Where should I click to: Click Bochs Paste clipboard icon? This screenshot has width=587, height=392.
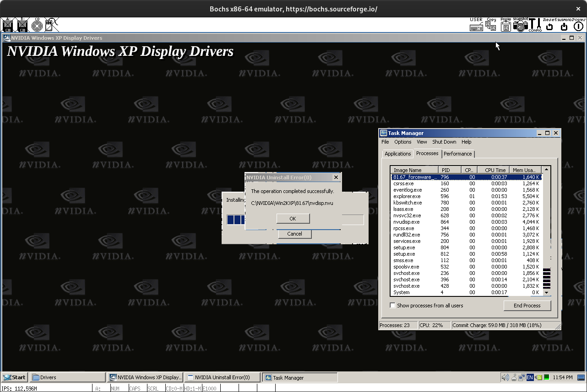pos(505,25)
